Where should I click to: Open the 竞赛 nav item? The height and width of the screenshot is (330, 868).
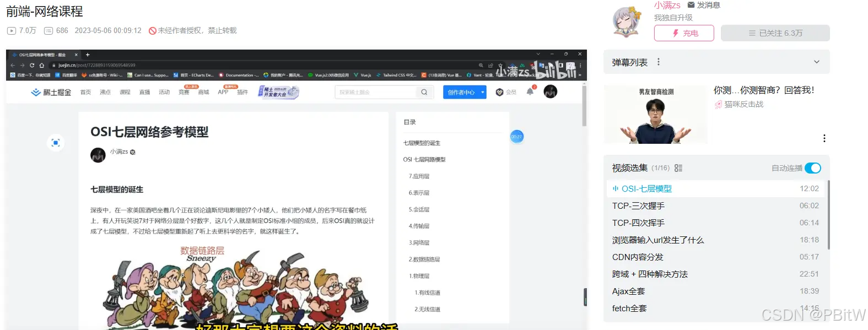click(x=184, y=92)
